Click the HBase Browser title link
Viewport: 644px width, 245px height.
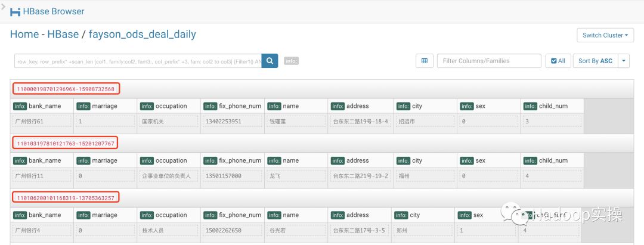click(54, 11)
